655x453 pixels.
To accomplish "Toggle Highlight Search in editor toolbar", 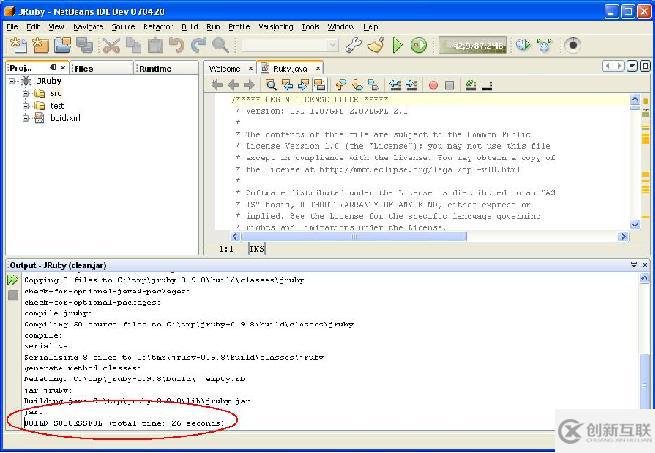I will point(319,85).
